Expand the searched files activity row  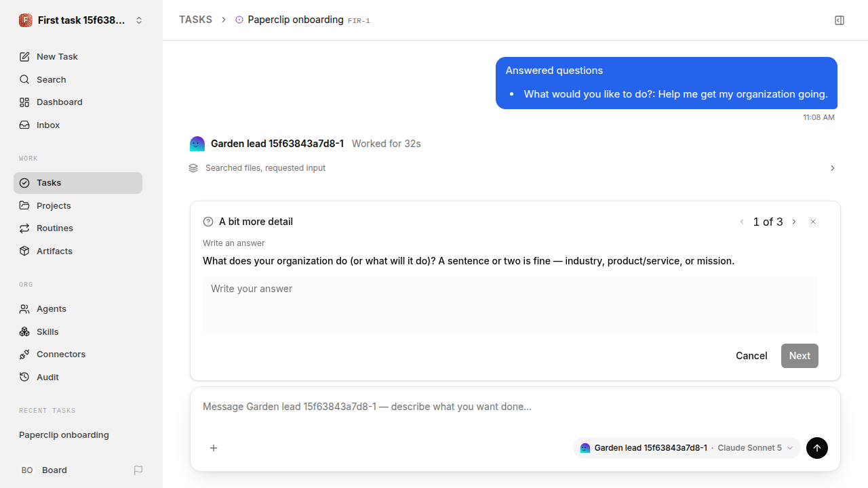coord(512,168)
